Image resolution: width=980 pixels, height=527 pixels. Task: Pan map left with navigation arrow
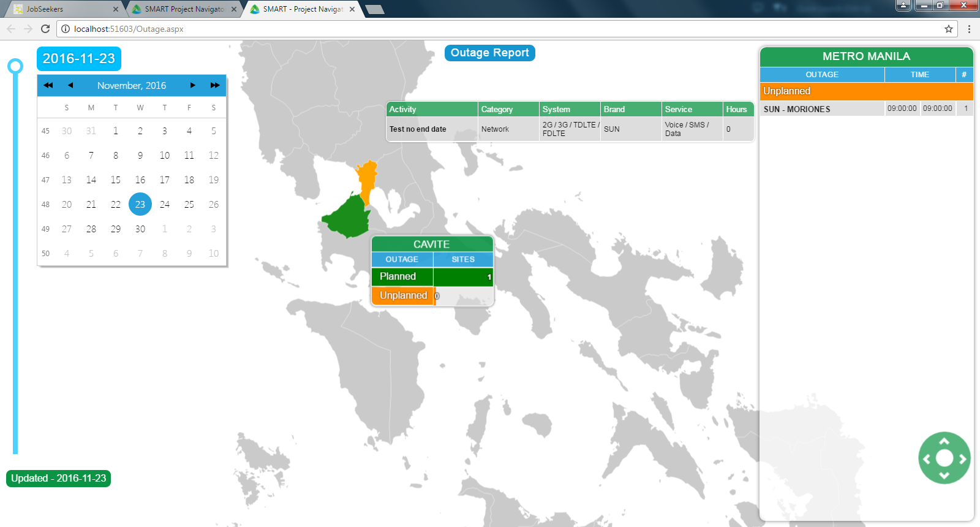pos(927,458)
